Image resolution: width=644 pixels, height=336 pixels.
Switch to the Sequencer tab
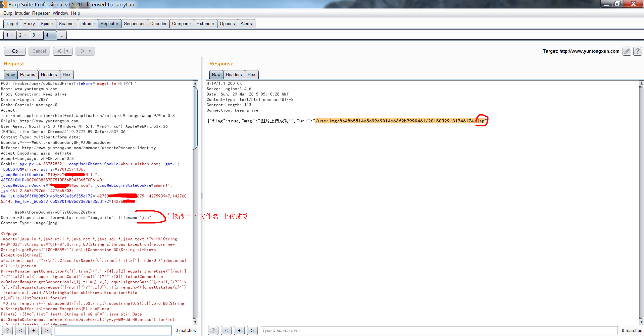click(134, 24)
